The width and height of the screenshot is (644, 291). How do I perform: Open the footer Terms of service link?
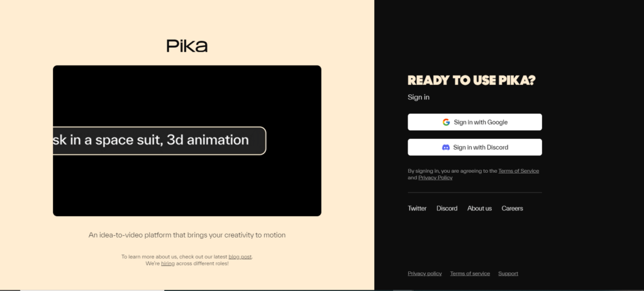point(469,273)
